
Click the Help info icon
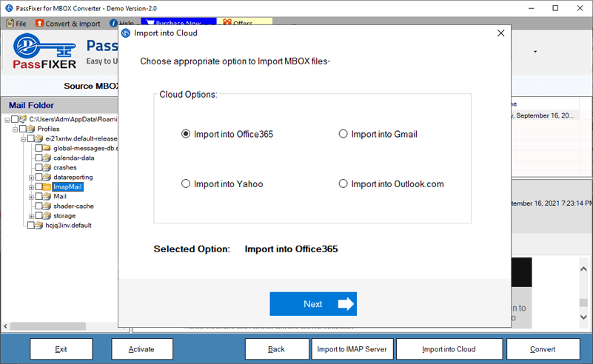113,24
